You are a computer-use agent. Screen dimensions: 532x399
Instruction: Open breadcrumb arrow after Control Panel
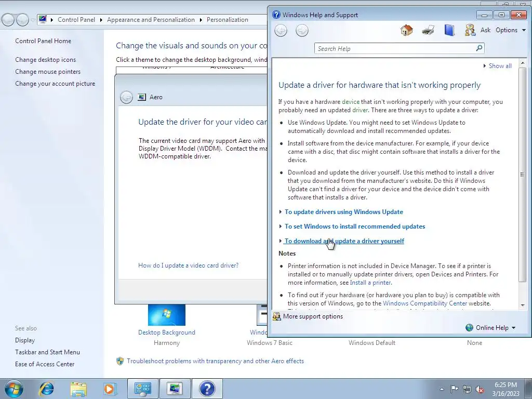[101, 20]
